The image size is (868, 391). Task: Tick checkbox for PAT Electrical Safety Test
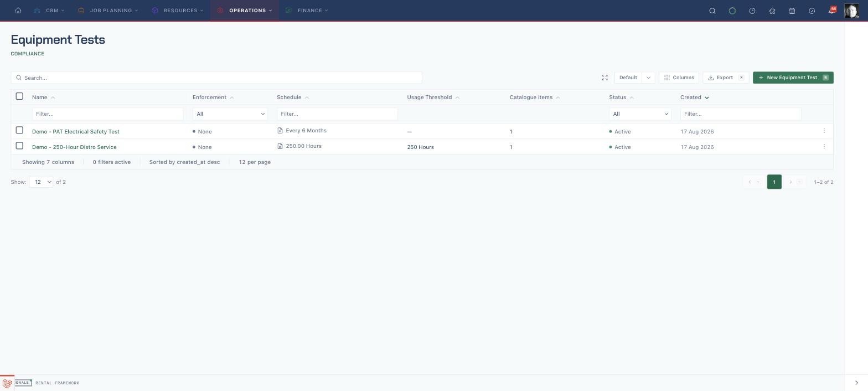[x=19, y=130]
